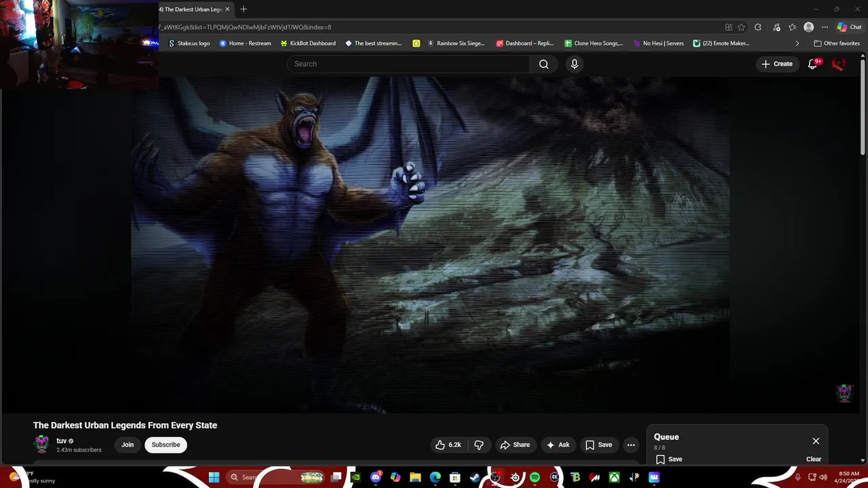
Task: Show more bookmarks overflow chevron
Action: tap(797, 43)
